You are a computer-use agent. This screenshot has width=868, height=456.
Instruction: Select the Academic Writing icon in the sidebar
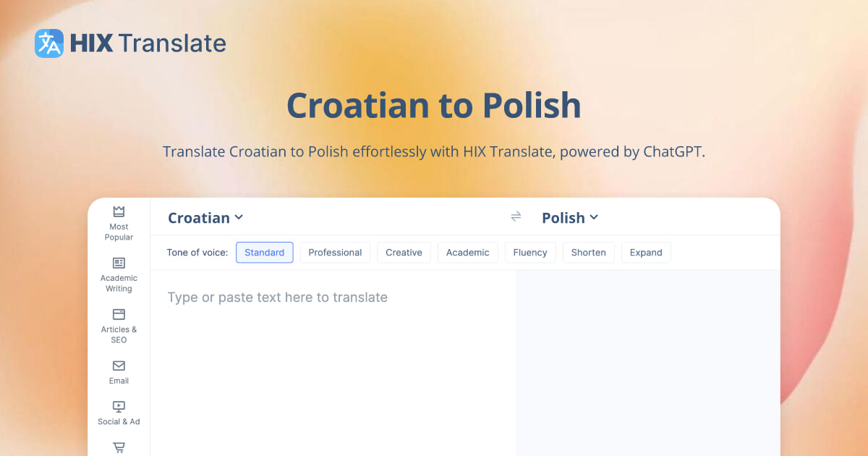click(x=118, y=264)
